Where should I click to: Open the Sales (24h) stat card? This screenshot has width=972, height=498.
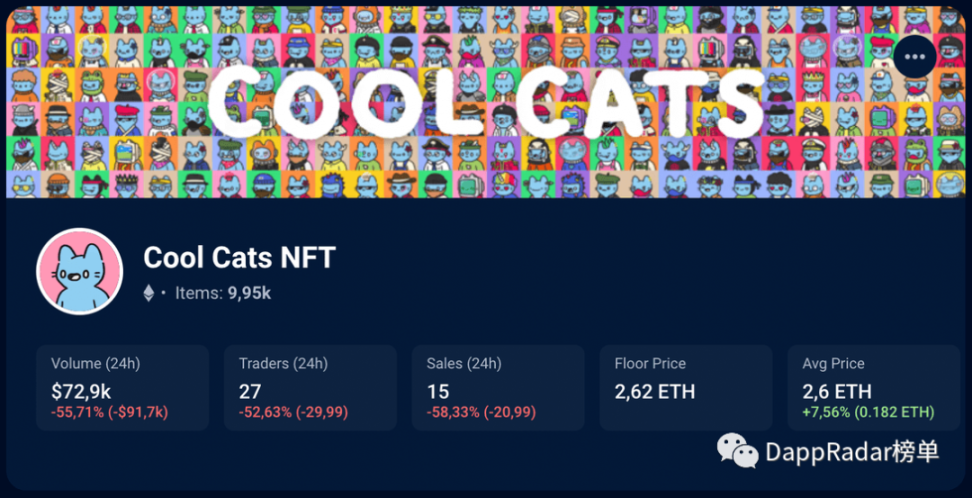498,388
